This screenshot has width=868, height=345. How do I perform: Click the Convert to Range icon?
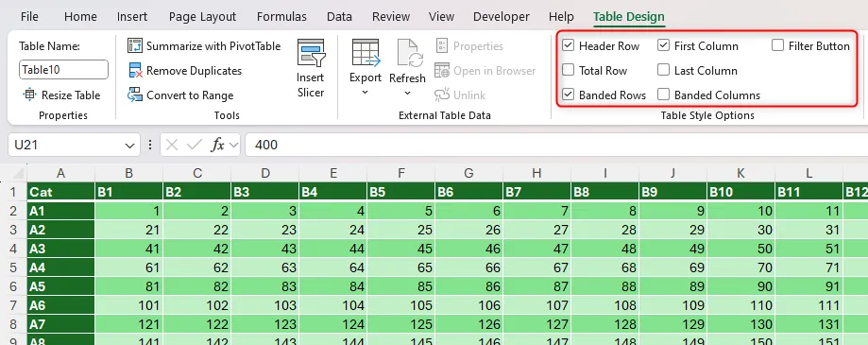[135, 95]
